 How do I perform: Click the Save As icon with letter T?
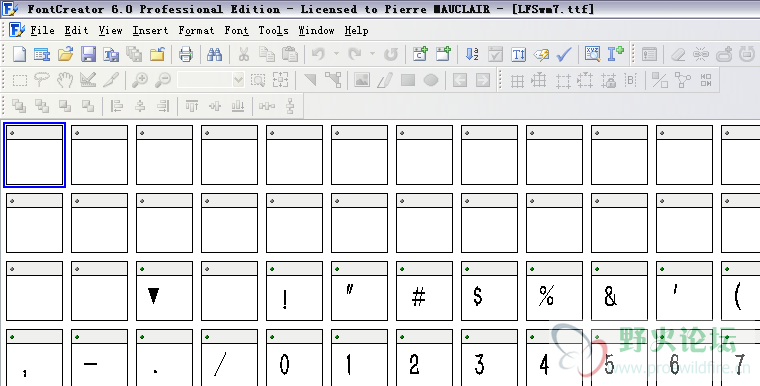click(x=111, y=54)
